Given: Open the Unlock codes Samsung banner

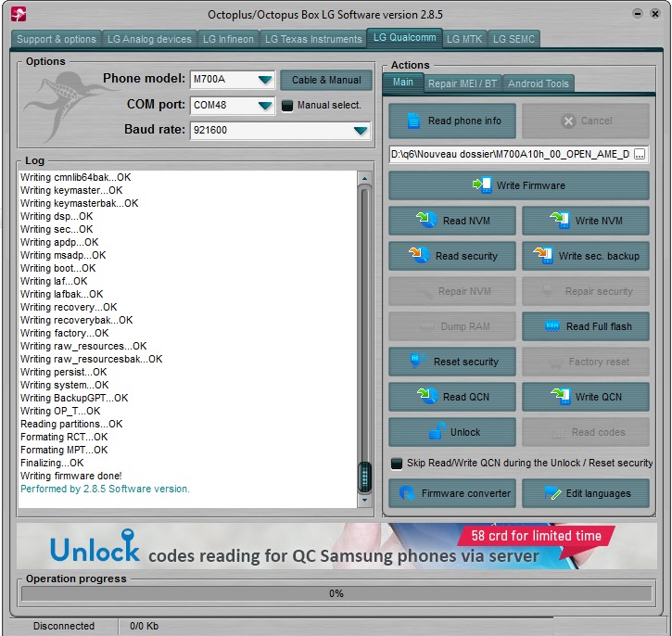Looking at the screenshot, I should click(336, 546).
